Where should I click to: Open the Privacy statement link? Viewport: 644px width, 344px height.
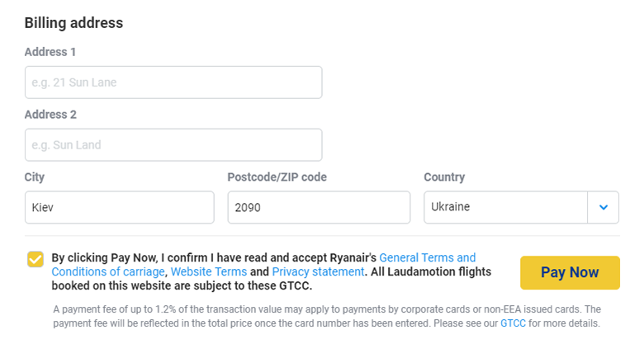pos(318,271)
